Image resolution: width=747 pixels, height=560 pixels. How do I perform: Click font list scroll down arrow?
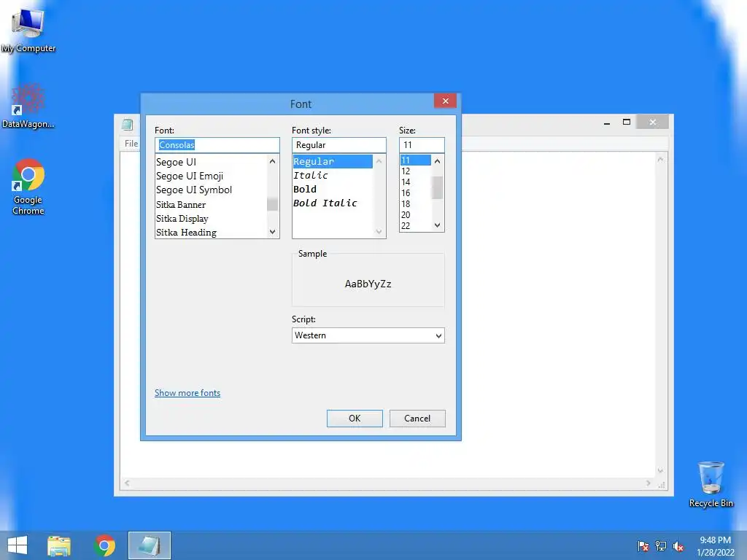pyautogui.click(x=273, y=232)
